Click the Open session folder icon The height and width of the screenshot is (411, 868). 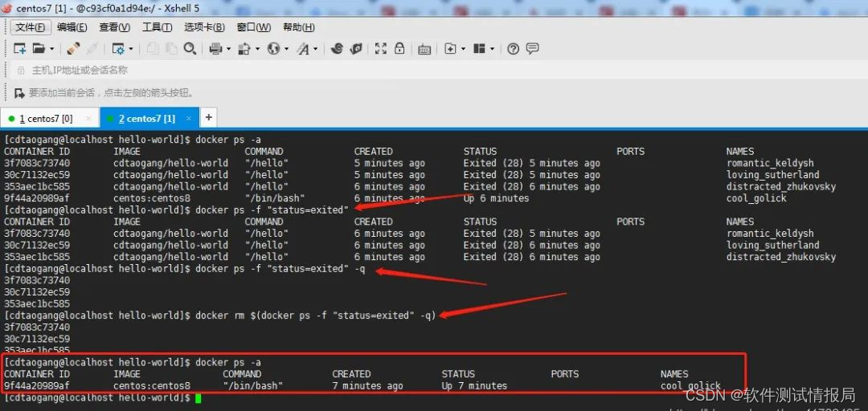pyautogui.click(x=39, y=49)
